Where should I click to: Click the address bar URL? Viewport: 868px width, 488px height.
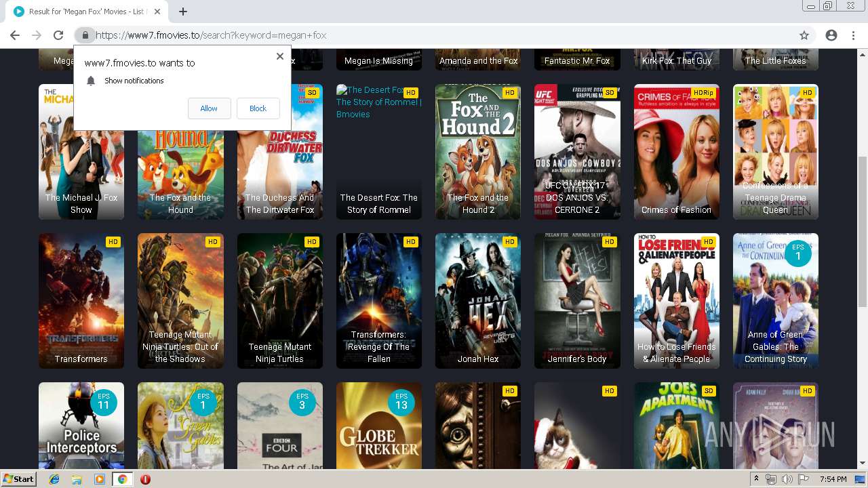[x=211, y=35]
